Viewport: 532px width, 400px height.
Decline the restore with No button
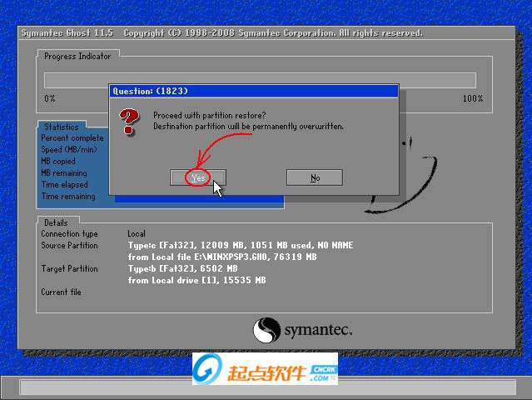[x=315, y=177]
